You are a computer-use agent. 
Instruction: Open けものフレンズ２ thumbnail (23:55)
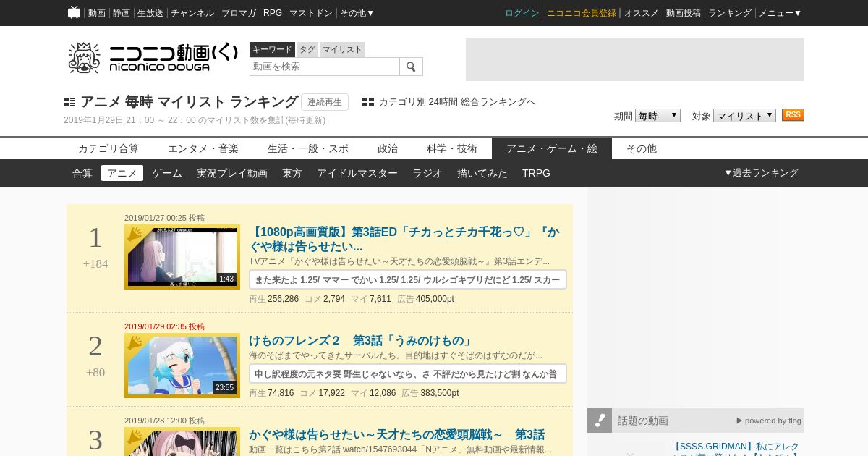[x=182, y=366]
